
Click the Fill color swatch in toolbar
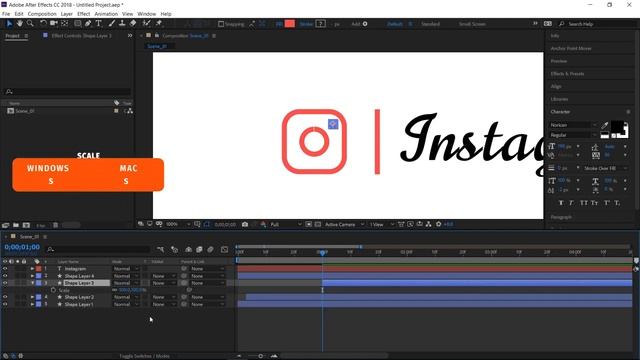point(290,24)
